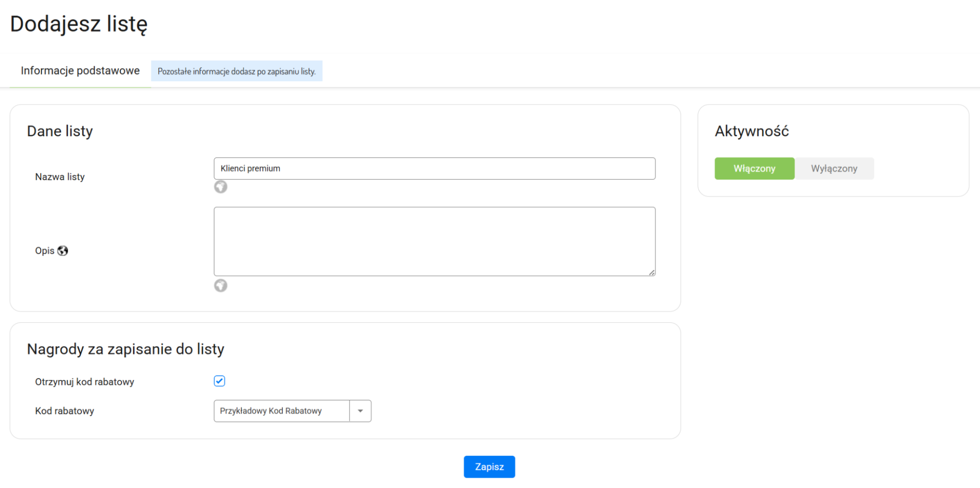Click the Otrzymuj kod rabatowy label
The width and height of the screenshot is (980, 488).
pos(84,382)
